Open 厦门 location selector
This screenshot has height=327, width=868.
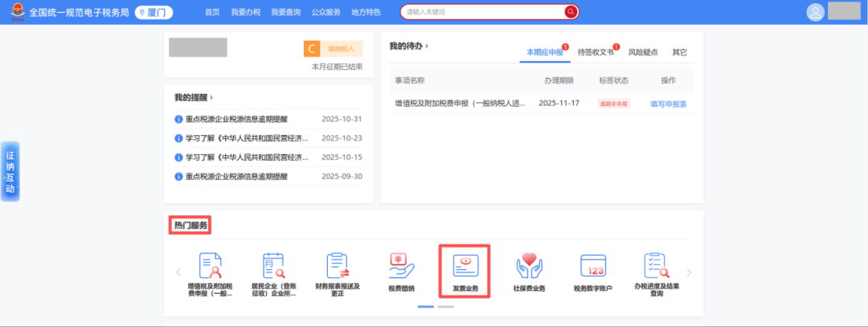(154, 12)
